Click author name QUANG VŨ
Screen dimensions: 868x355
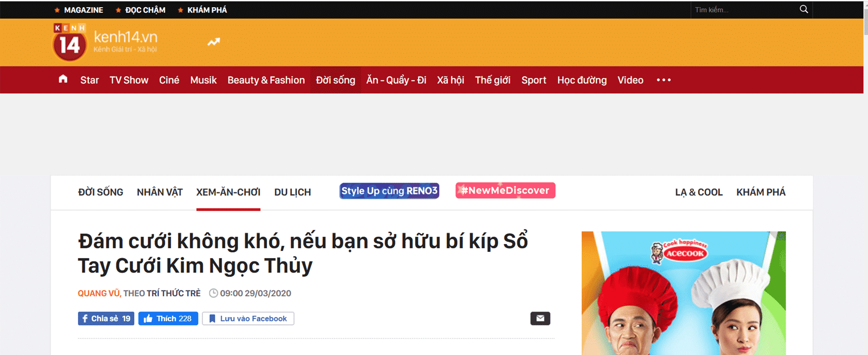tap(99, 293)
